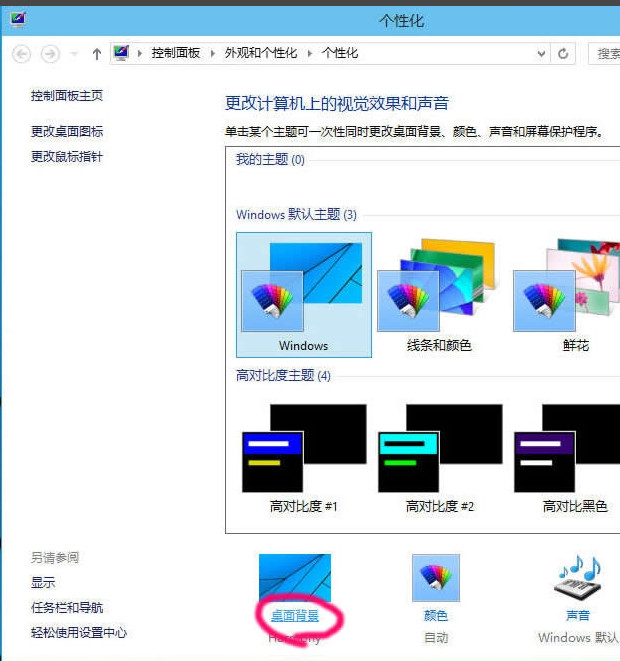Open 更改桌面图标 link
This screenshot has width=620, height=661.
point(67,132)
